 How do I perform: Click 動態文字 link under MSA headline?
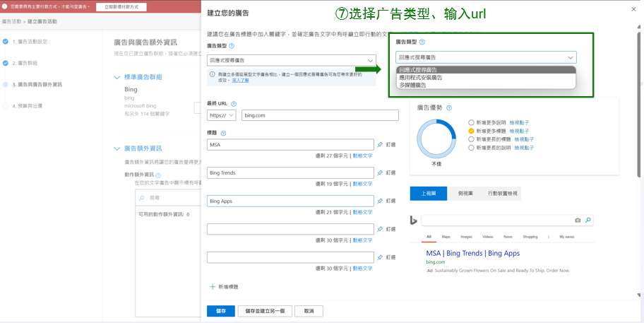point(363,155)
